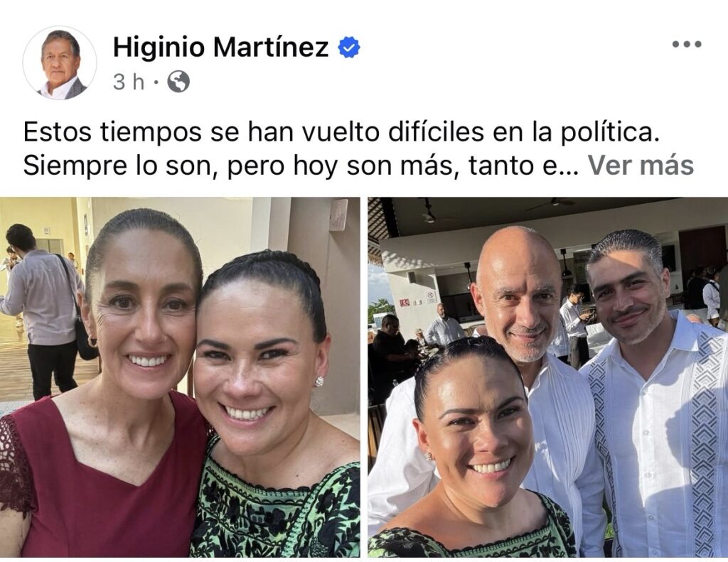Open Higinio Martínez profile name link
728x562 pixels.
pos(220,48)
